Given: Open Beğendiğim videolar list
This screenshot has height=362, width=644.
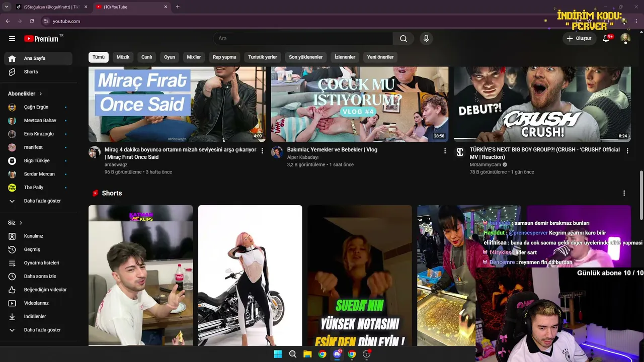Looking at the screenshot, I should coord(38,290).
